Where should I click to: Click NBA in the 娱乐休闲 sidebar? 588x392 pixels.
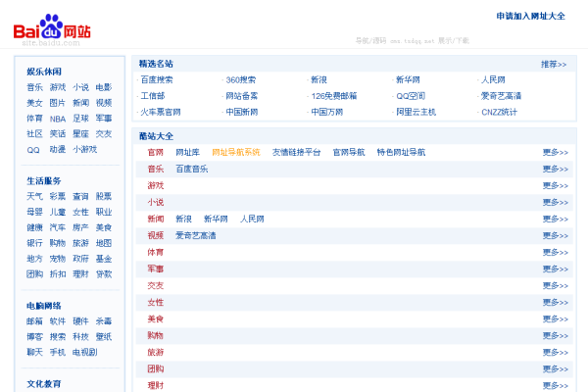58,119
